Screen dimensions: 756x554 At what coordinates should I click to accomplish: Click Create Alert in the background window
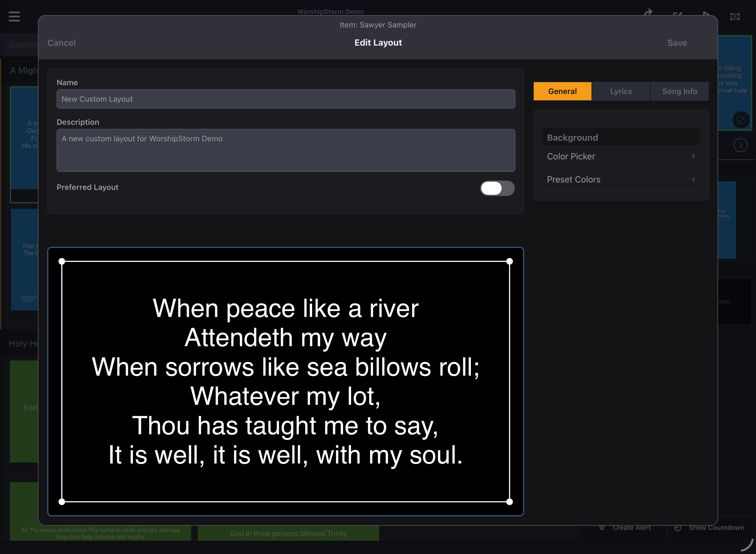click(632, 528)
